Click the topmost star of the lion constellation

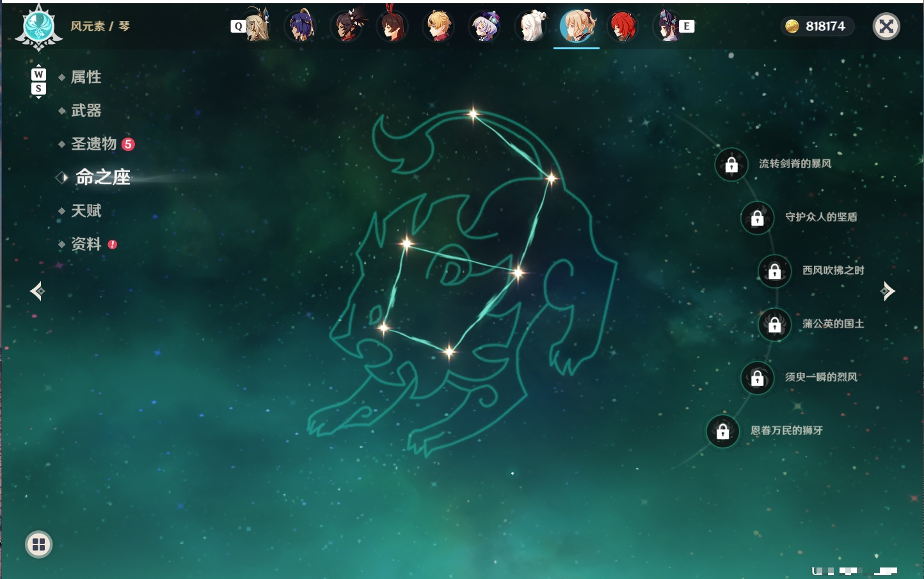474,115
